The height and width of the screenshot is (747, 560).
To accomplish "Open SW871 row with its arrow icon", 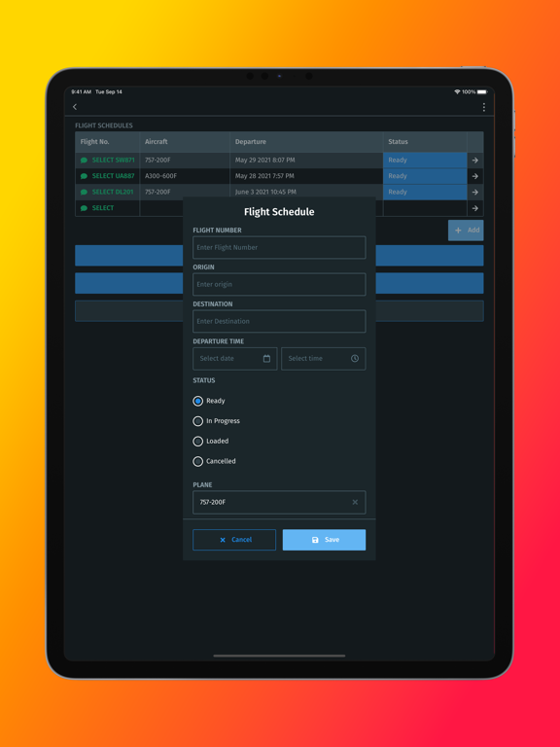I will point(475,160).
